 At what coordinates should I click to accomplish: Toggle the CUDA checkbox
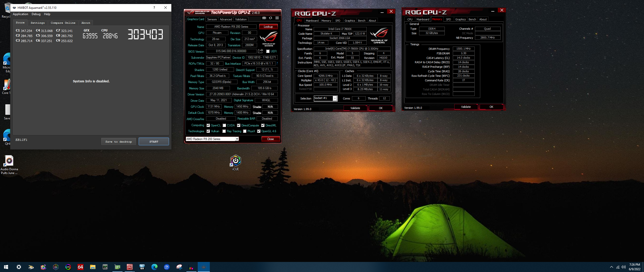[224, 125]
